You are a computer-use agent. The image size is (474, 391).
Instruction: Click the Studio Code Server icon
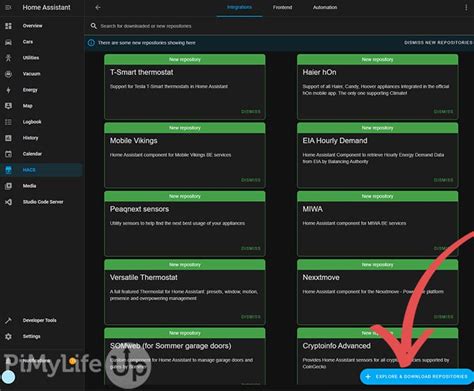pyautogui.click(x=8, y=202)
